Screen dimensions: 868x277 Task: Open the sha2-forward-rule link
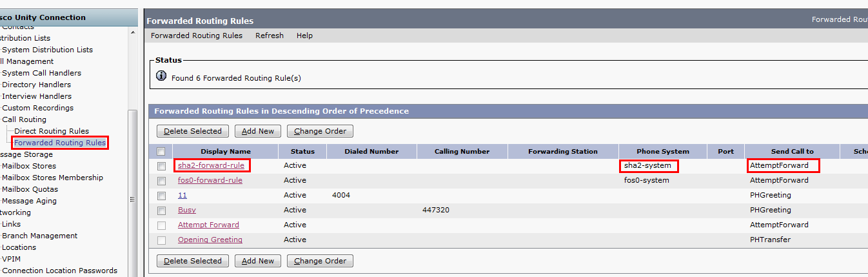pos(211,165)
